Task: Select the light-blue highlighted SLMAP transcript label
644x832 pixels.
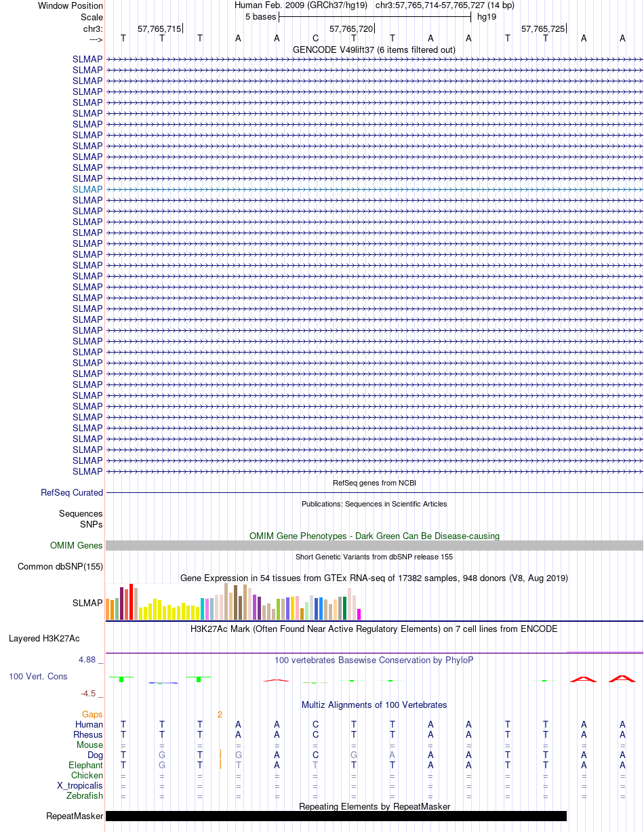Action: (87, 189)
